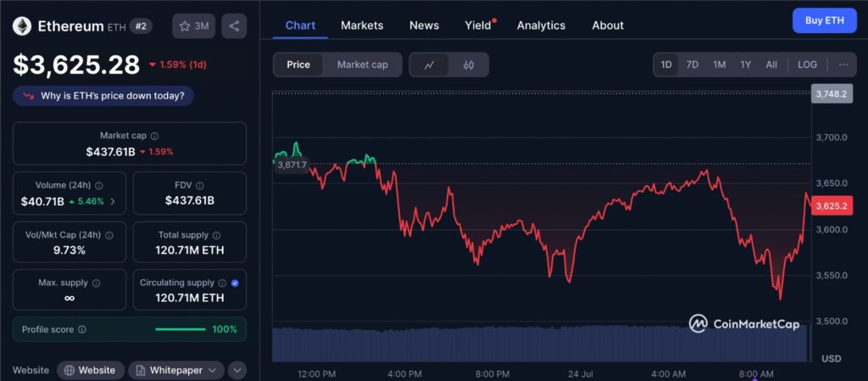
Task: Expand more links chevron next to Whitepaper
Action: (237, 371)
